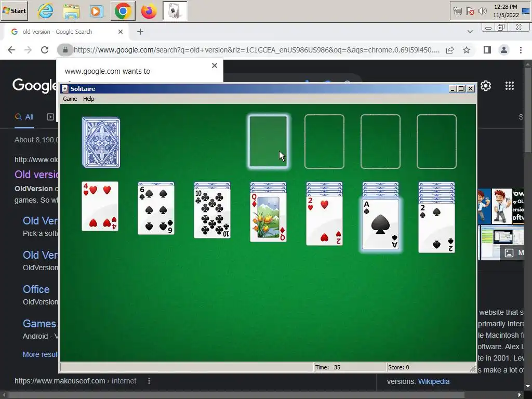Select the 2 of spades card

(x=436, y=228)
